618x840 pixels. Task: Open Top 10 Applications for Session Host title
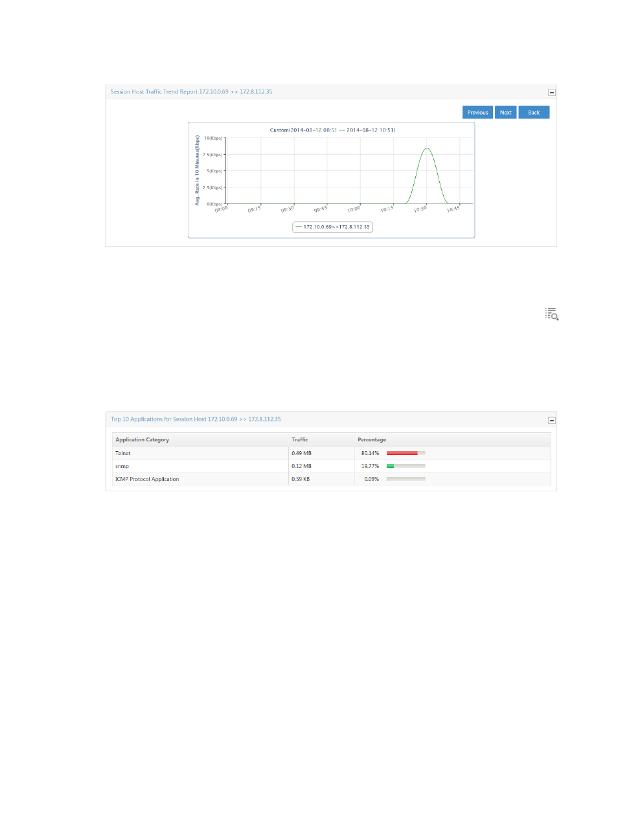pyautogui.click(x=196, y=419)
